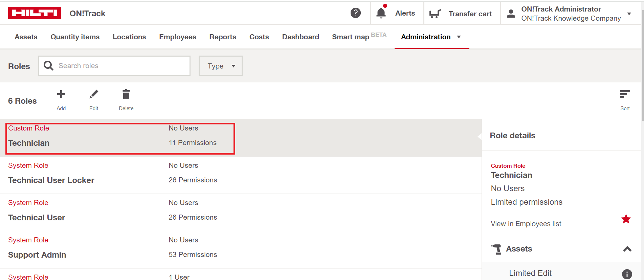Toggle the red favorite star
This screenshot has width=644, height=280.
(x=626, y=219)
